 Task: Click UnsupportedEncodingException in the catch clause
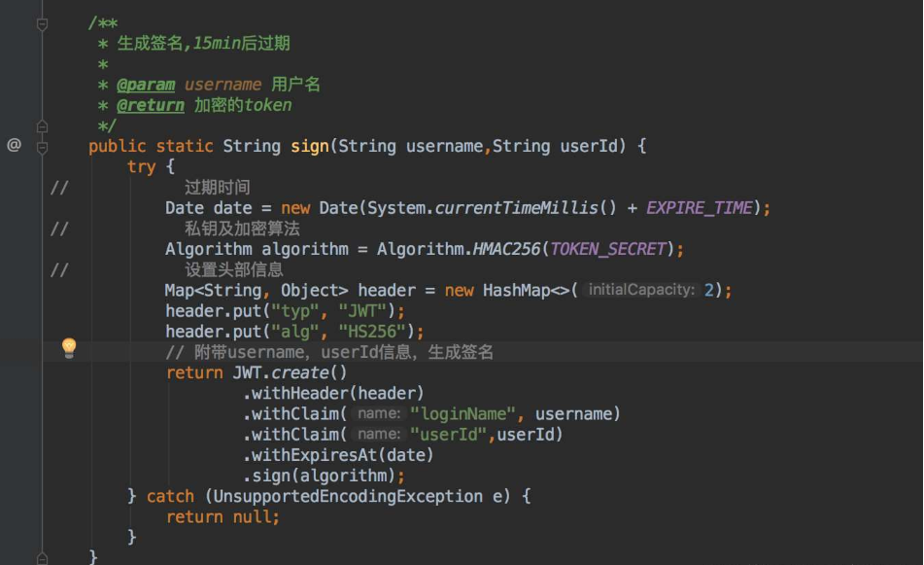click(349, 496)
